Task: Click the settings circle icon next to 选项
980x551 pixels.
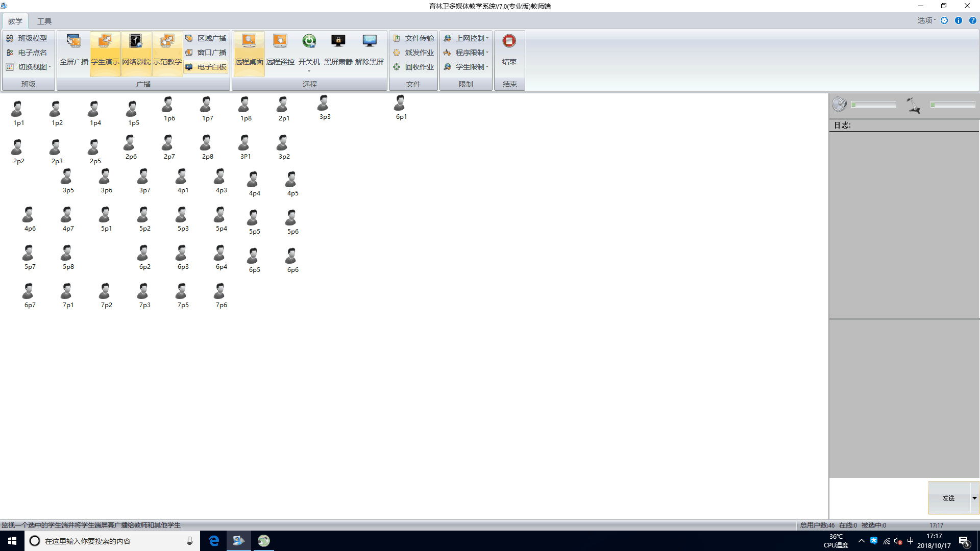Action: [x=944, y=20]
